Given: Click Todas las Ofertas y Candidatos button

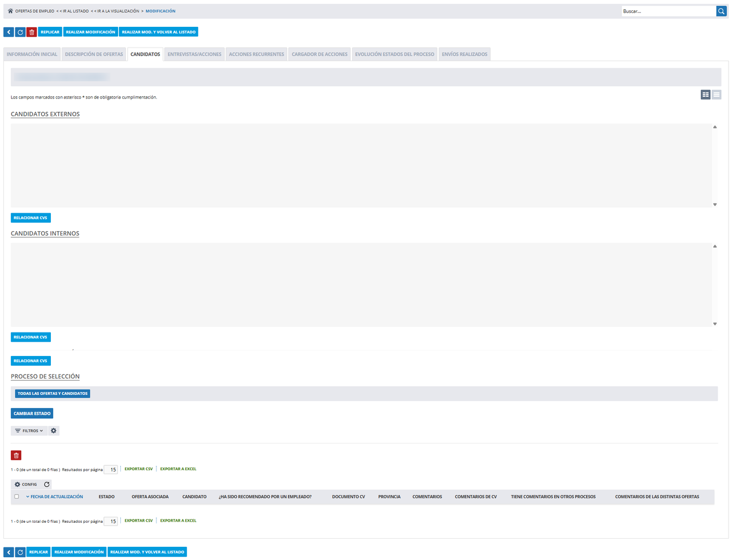Looking at the screenshot, I should (53, 394).
